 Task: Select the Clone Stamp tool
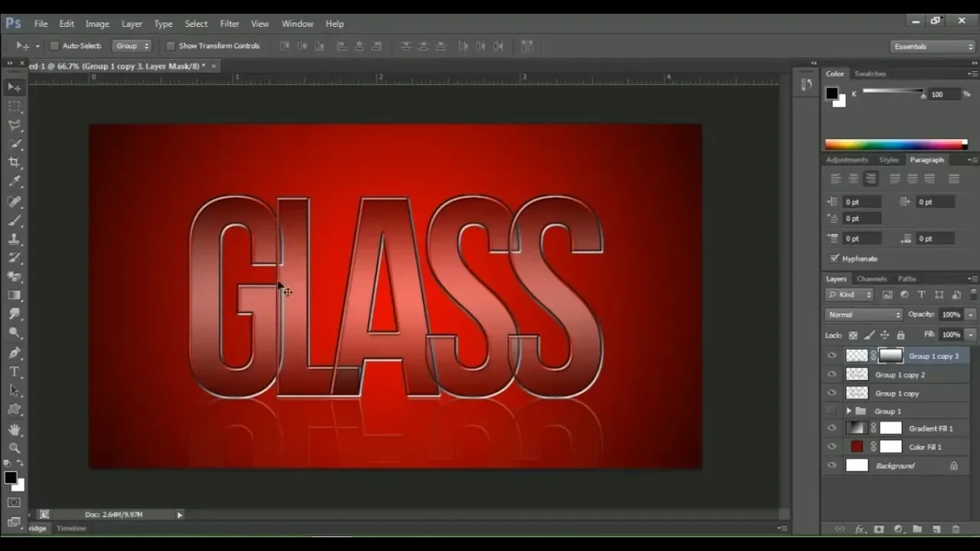[15, 239]
